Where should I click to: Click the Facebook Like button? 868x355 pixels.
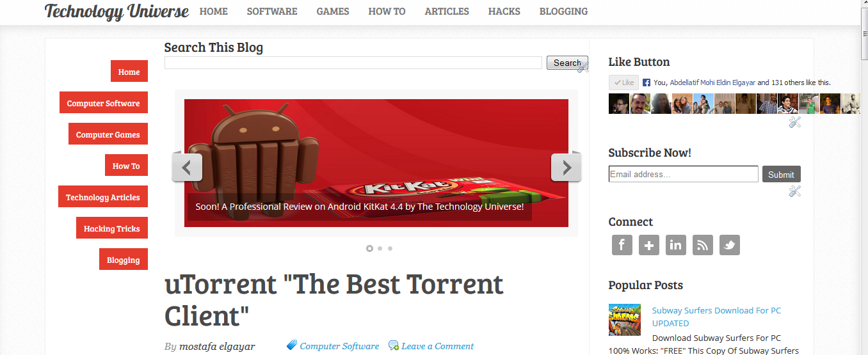[x=623, y=83]
